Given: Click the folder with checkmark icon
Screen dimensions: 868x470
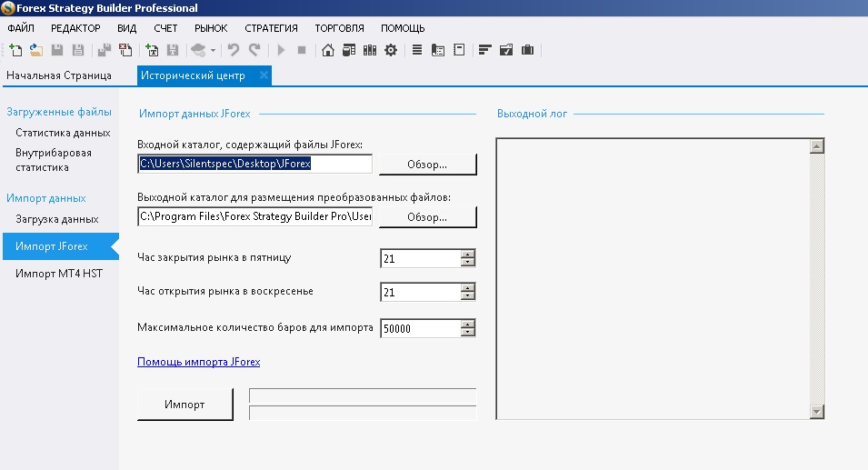Looking at the screenshot, I should click(506, 50).
